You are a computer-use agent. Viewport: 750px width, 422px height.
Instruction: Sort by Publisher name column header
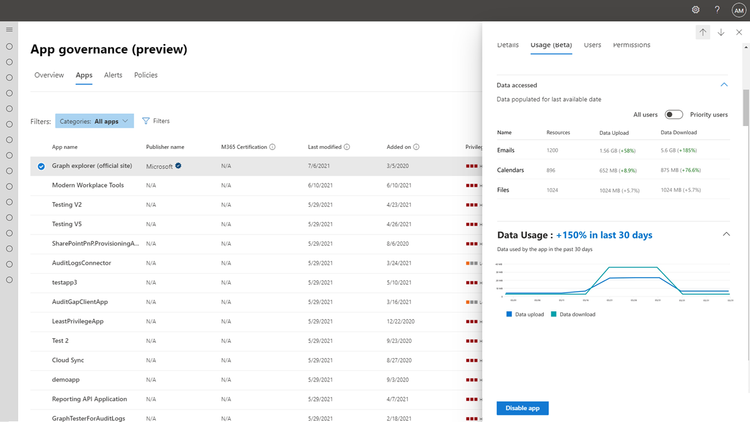(x=165, y=147)
